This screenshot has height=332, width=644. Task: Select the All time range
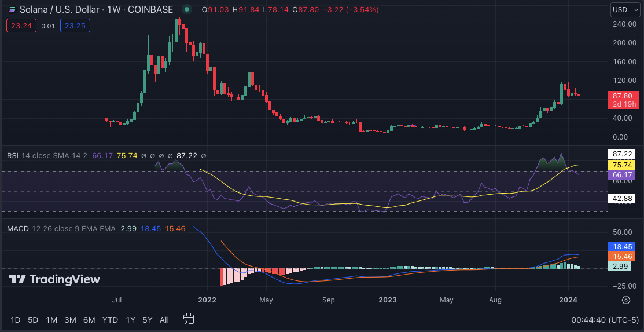164,320
